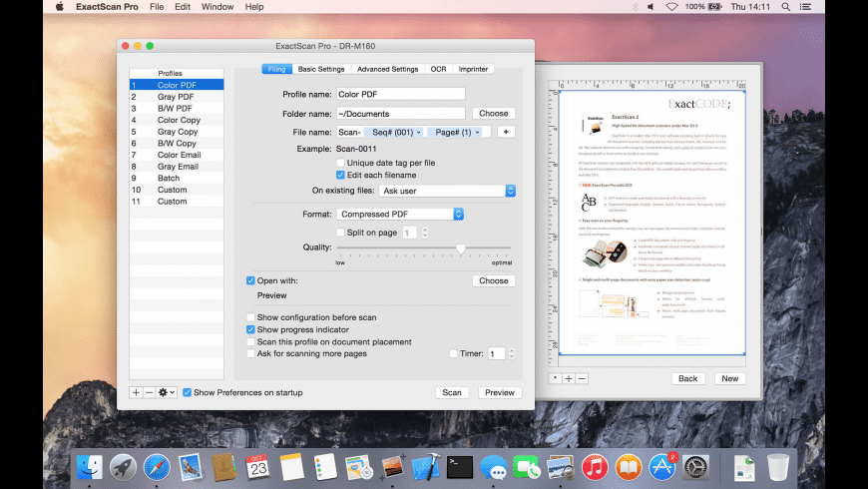Open the profile gear actions menu
The width and height of the screenshot is (868, 489).
click(x=166, y=392)
